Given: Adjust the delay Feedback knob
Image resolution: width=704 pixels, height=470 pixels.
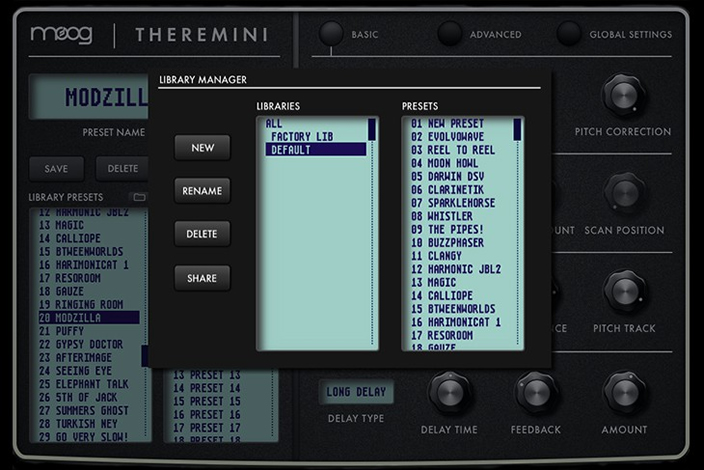Looking at the screenshot, I should [x=536, y=393].
